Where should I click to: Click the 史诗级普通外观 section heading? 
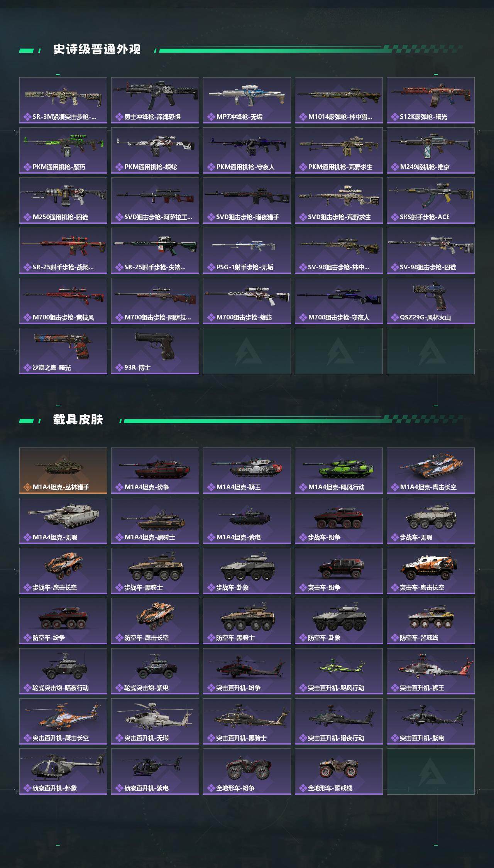tap(97, 49)
